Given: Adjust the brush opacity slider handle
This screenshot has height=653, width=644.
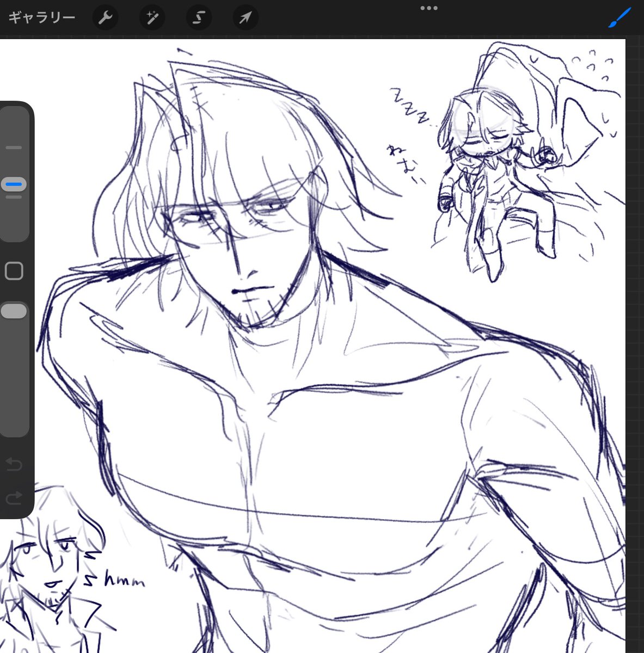Looking at the screenshot, I should click(14, 311).
